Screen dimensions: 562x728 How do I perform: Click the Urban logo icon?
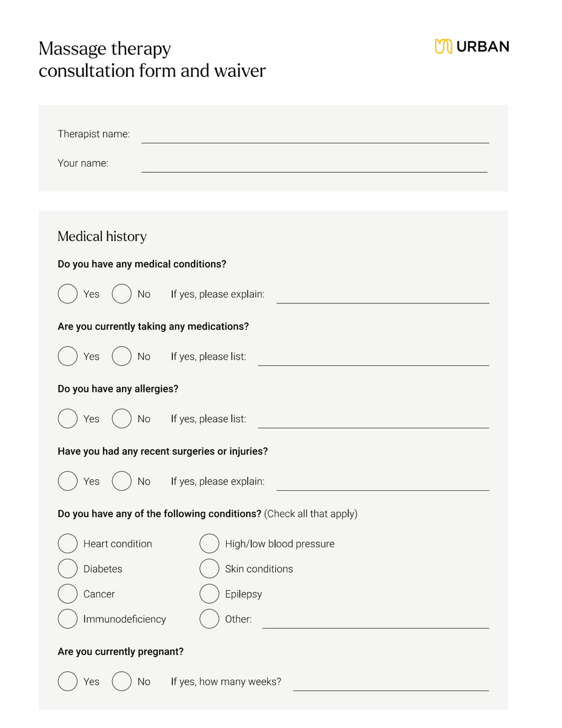coord(443,47)
